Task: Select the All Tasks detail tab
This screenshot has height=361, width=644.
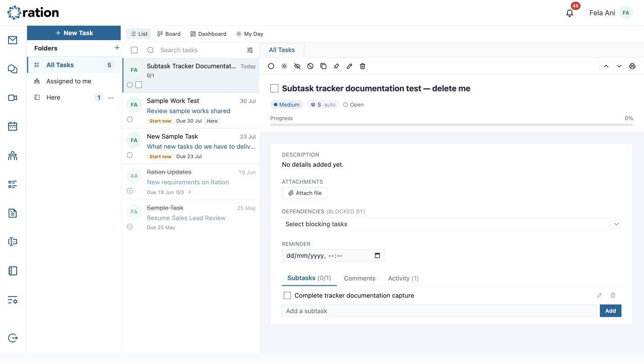Action: (x=282, y=50)
